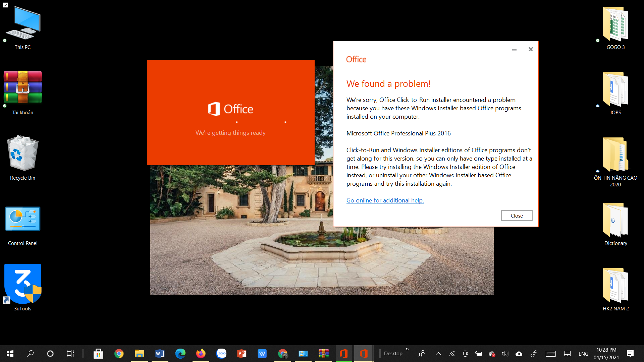Select the 3uTools shortcut icon

pos(23,288)
